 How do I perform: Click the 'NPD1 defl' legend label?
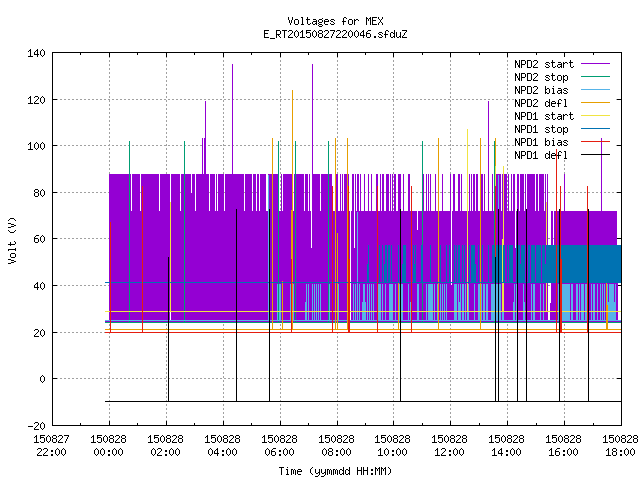541,156
